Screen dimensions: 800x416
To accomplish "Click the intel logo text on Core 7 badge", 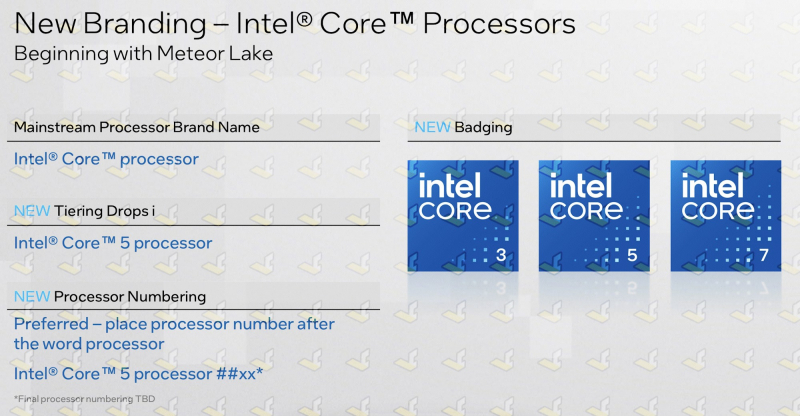I will tap(712, 185).
